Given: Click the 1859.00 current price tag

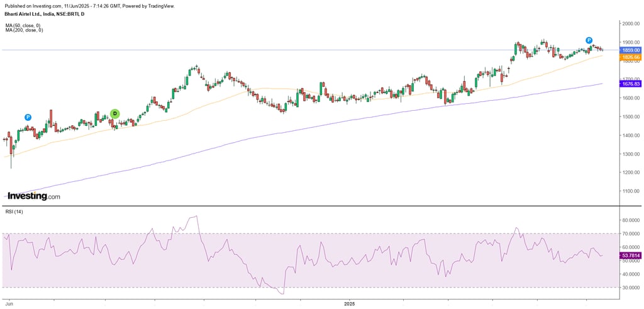Looking at the screenshot, I should click(x=629, y=50).
